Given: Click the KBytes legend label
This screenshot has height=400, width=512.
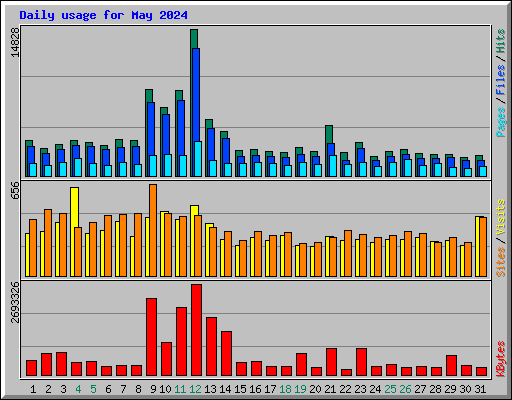Looking at the screenshot, I should click(501, 359).
